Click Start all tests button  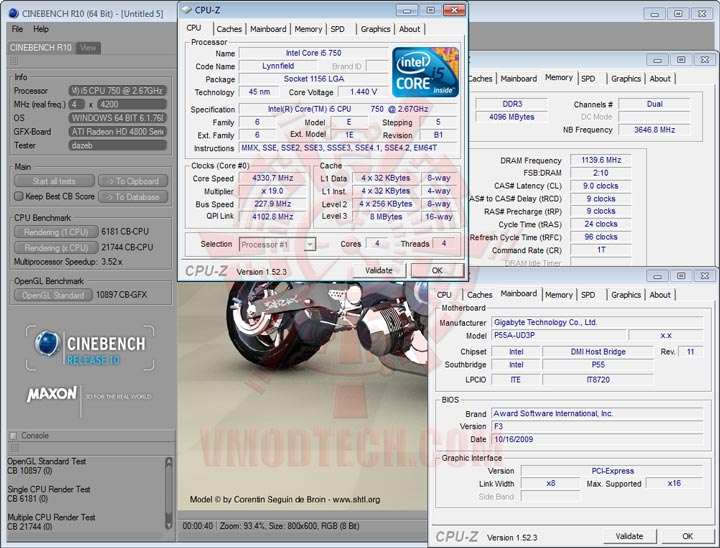click(x=54, y=181)
